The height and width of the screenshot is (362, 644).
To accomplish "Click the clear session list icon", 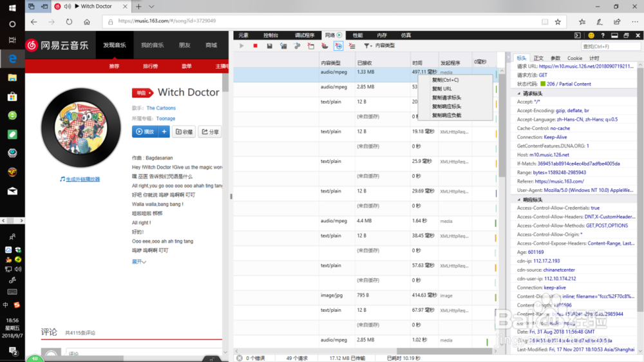I will [352, 46].
